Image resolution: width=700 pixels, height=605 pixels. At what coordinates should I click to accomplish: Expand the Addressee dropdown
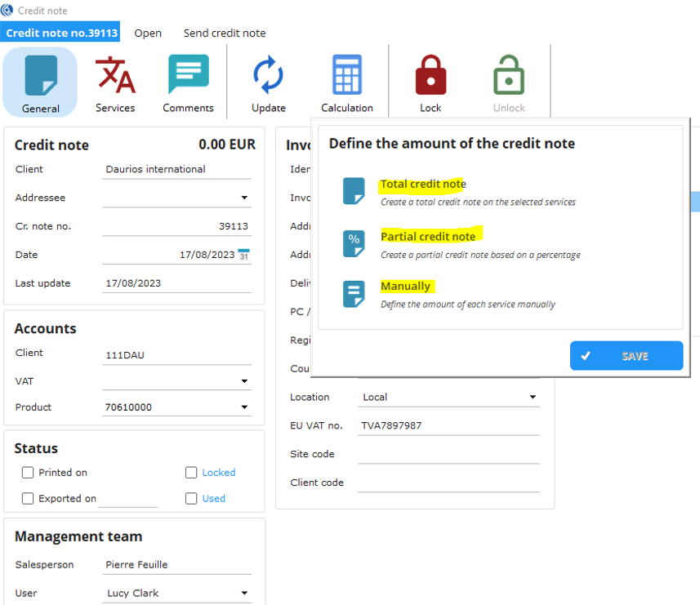click(244, 198)
